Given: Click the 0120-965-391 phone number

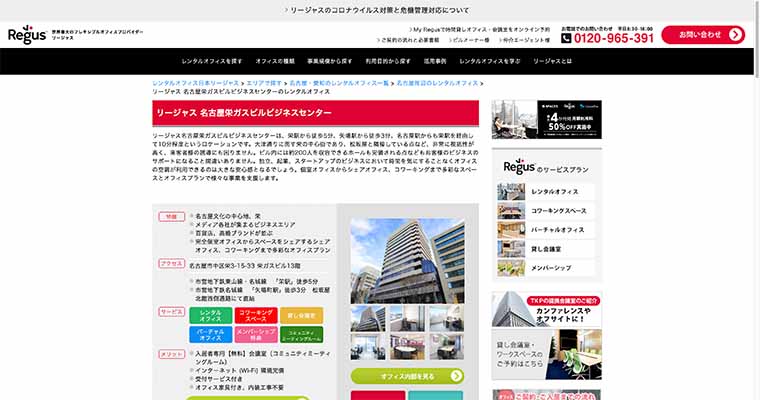Looking at the screenshot, I should tap(608, 38).
